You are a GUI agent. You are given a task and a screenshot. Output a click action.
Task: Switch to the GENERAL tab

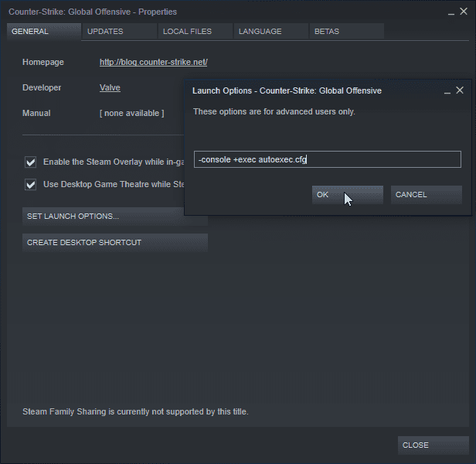(x=42, y=32)
